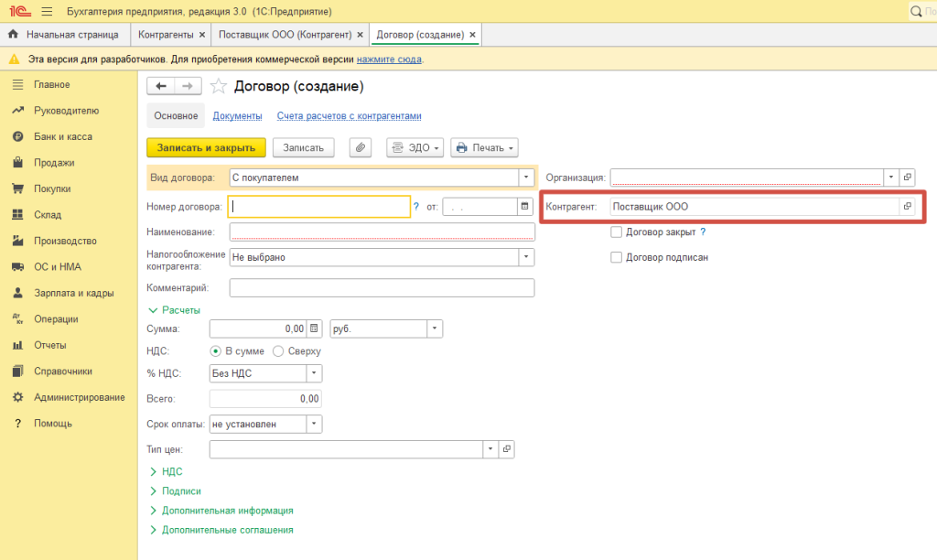Open the % НДС dropdown arrow
The width and height of the screenshot is (937, 560).
313,373
